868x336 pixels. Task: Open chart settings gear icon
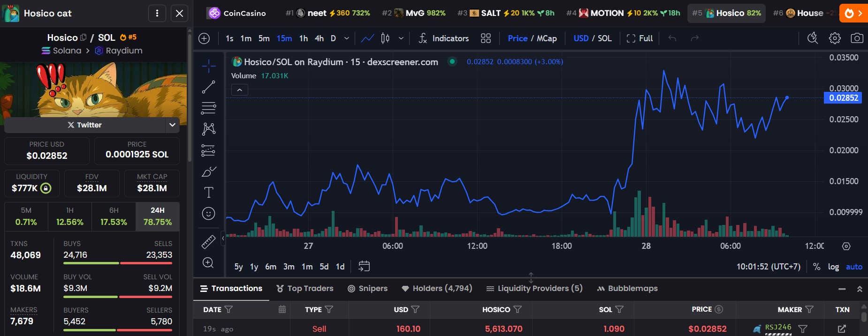[835, 38]
